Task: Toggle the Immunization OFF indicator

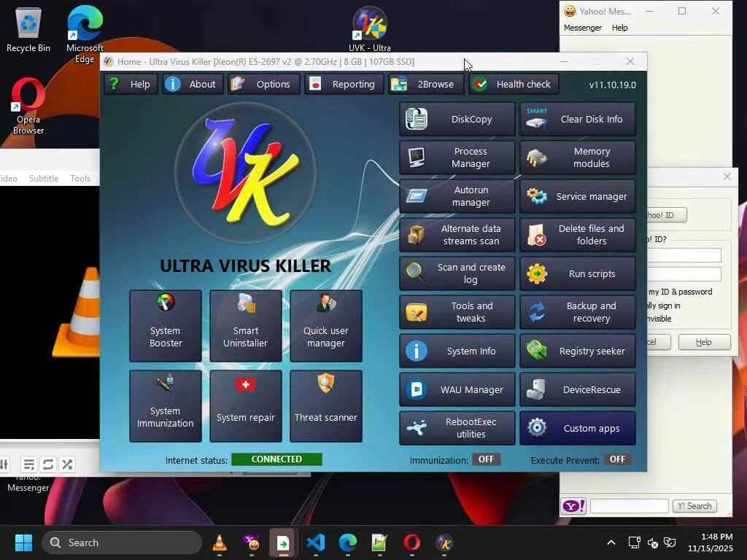Action: (486, 459)
